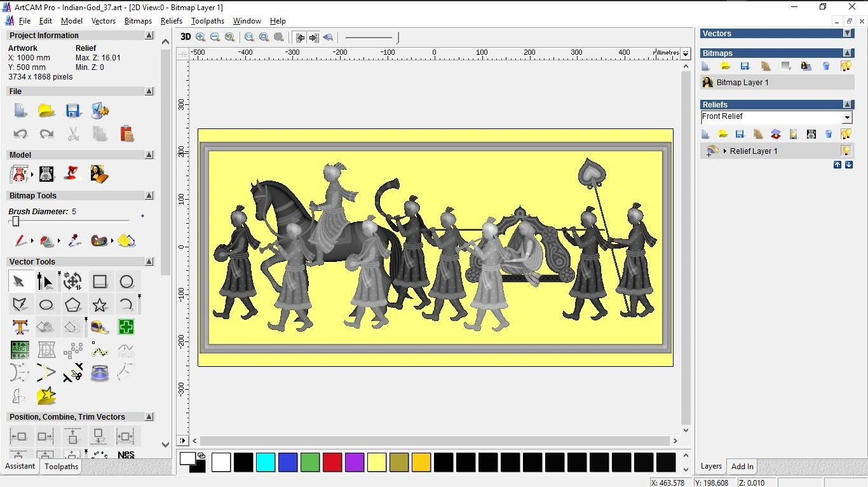Pick the cyan color swatch
868x487 pixels.
click(x=266, y=462)
